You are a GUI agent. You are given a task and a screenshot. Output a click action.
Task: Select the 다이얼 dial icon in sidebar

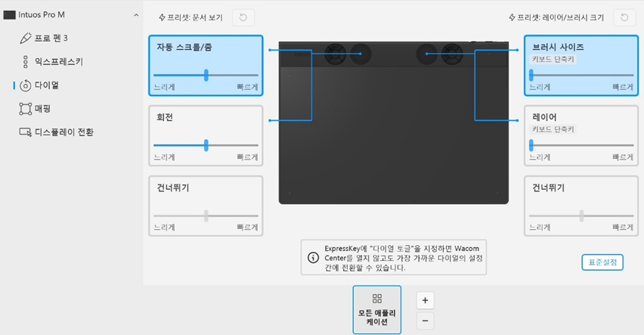26,85
